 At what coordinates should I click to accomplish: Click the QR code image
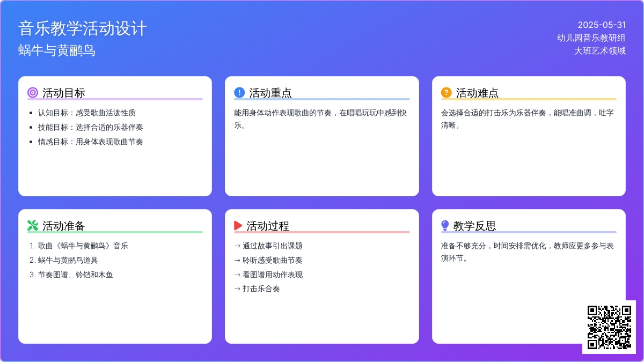click(609, 327)
